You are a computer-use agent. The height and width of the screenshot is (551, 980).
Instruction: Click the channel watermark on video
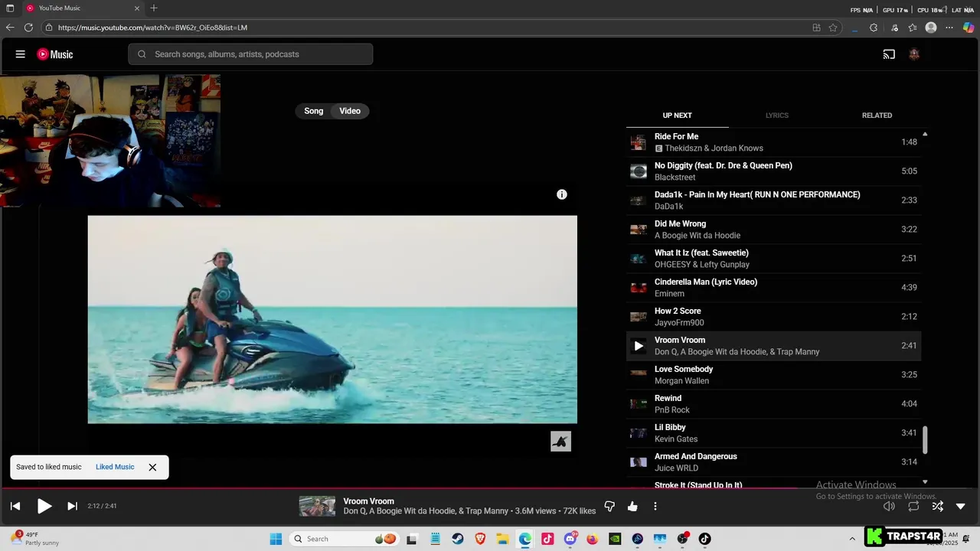click(x=561, y=442)
